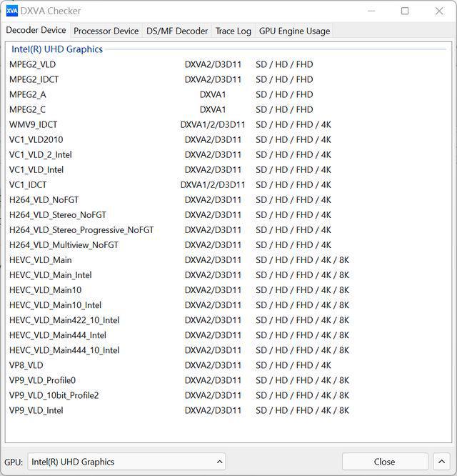
Task: Switch to the Decoder Device tab
Action: click(x=36, y=30)
